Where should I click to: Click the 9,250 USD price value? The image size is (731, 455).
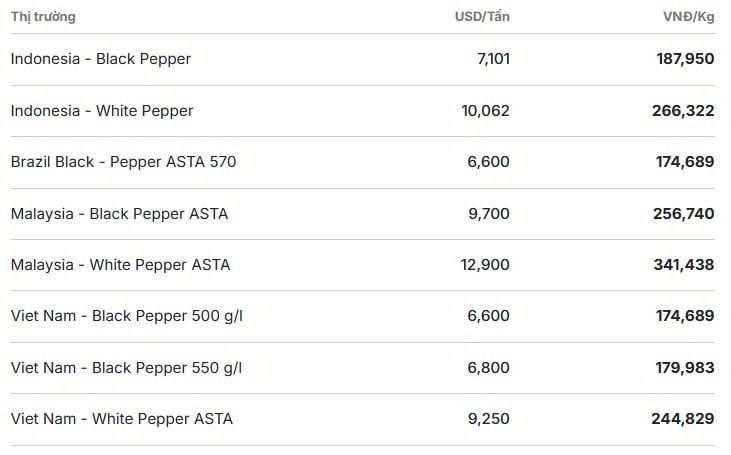click(489, 419)
